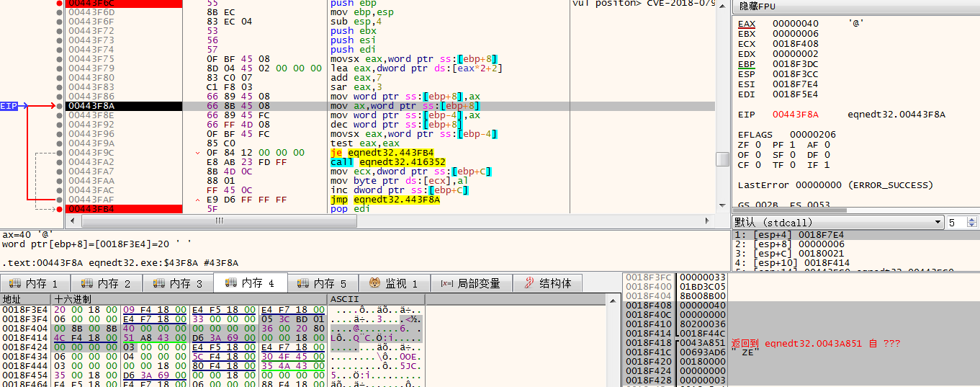Select the ECX register value 0018F408
Viewport: 980px width, 387px height.
795,44
